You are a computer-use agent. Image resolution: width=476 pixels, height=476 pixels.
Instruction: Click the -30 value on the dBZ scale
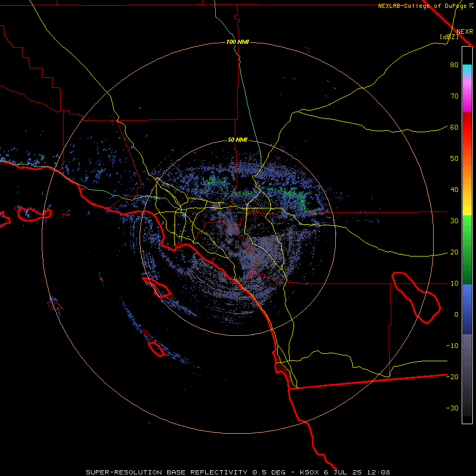(x=452, y=408)
